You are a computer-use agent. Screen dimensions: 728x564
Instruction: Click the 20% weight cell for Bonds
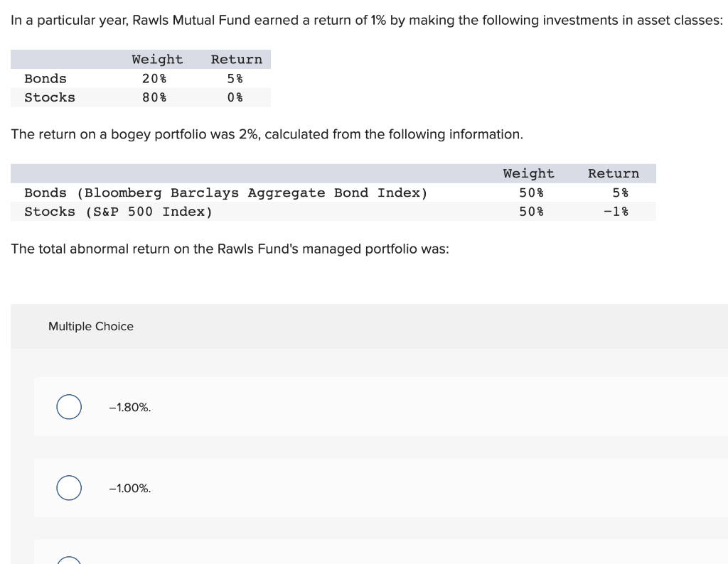coord(154,78)
